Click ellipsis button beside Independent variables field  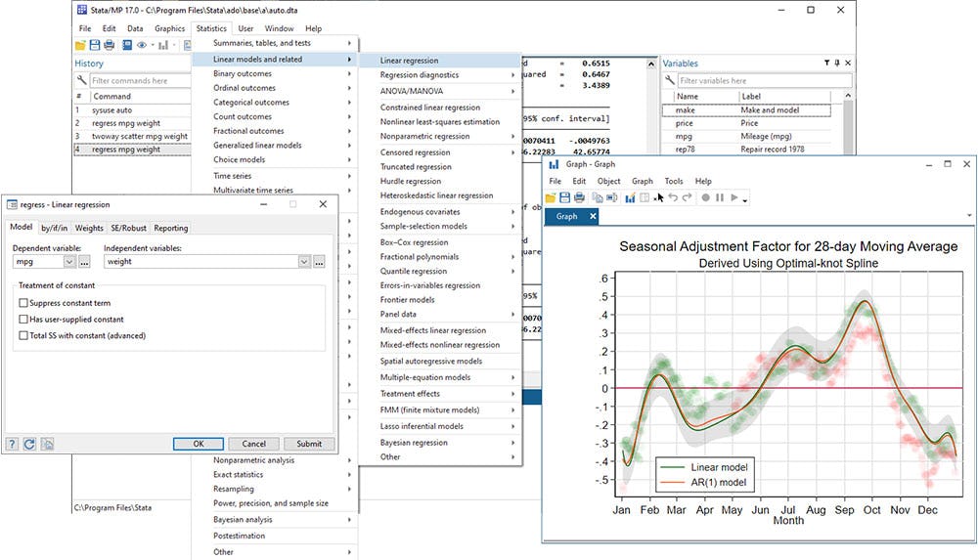pos(319,262)
